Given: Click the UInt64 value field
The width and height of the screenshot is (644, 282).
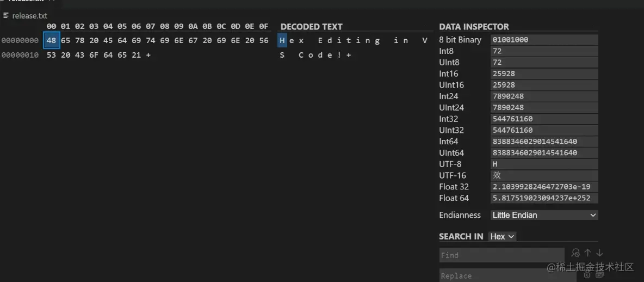Looking at the screenshot, I should [544, 153].
